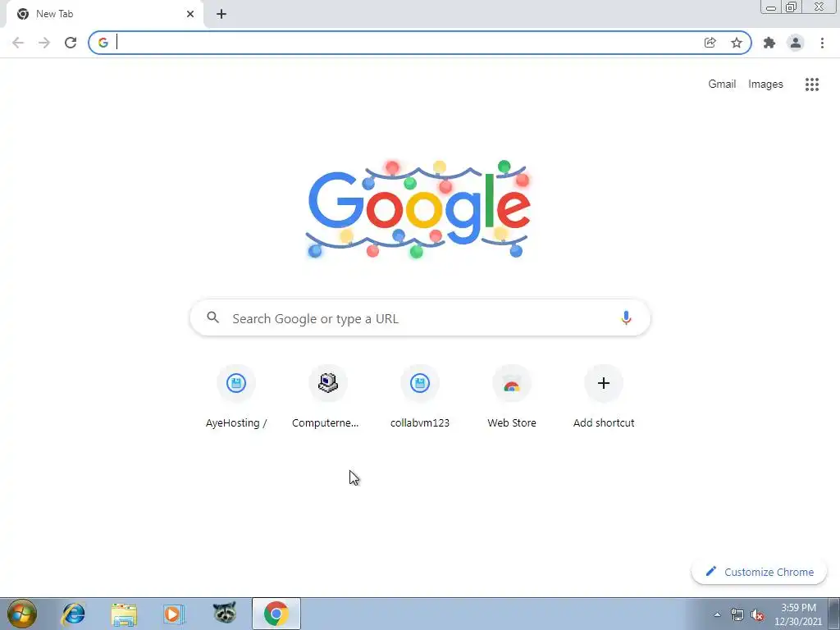Viewport: 840px width, 630px height.
Task: Open the raccoon icon app on taskbar
Action: [225, 614]
